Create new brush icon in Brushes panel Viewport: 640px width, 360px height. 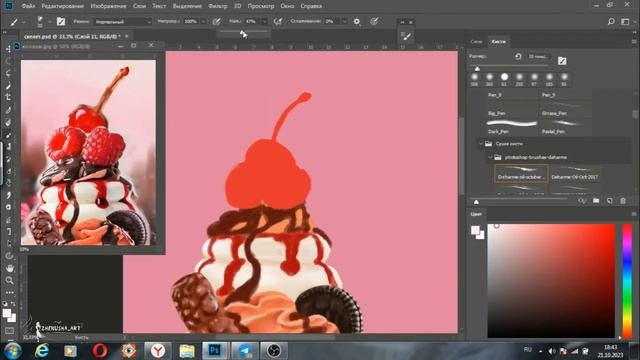pyautogui.click(x=609, y=200)
